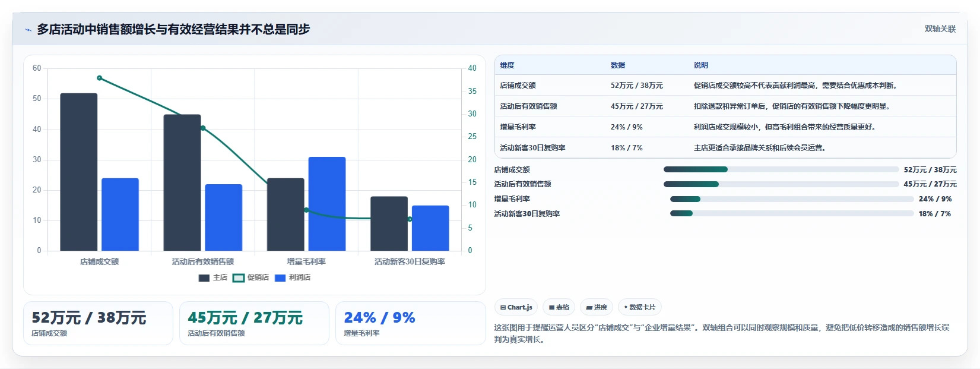Click the 24% / 9% KPI card
980x369 pixels.
pyautogui.click(x=411, y=323)
